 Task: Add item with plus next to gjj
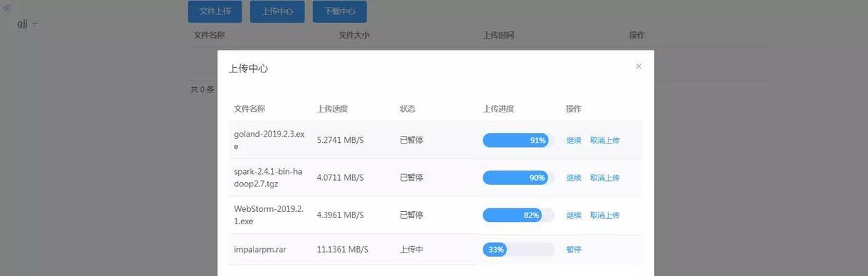point(35,23)
